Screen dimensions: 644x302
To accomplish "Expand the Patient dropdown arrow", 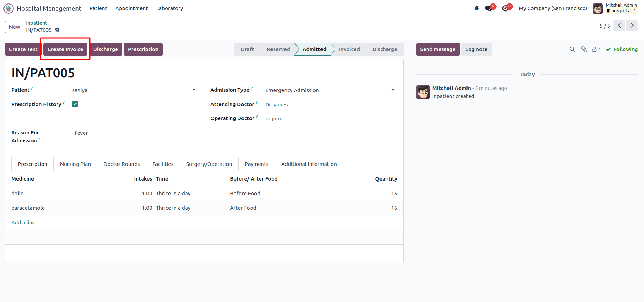I will coord(194,90).
